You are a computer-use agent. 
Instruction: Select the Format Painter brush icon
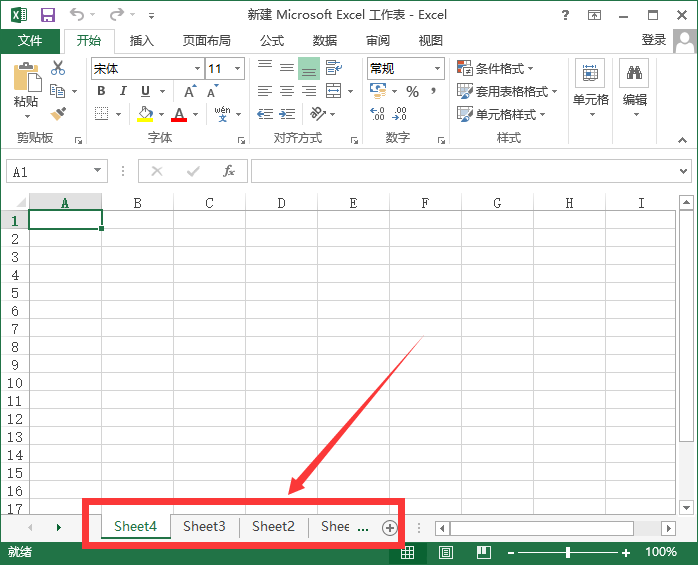[58, 114]
